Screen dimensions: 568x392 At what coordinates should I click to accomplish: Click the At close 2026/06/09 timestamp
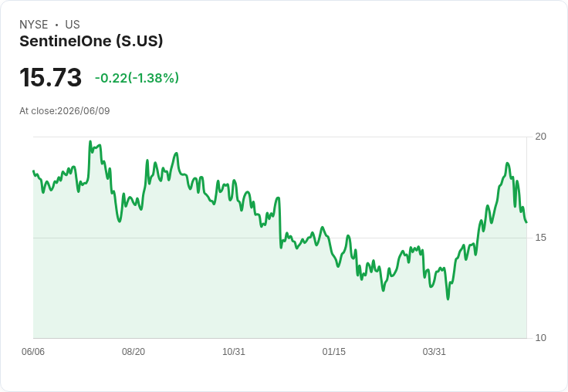tap(65, 111)
